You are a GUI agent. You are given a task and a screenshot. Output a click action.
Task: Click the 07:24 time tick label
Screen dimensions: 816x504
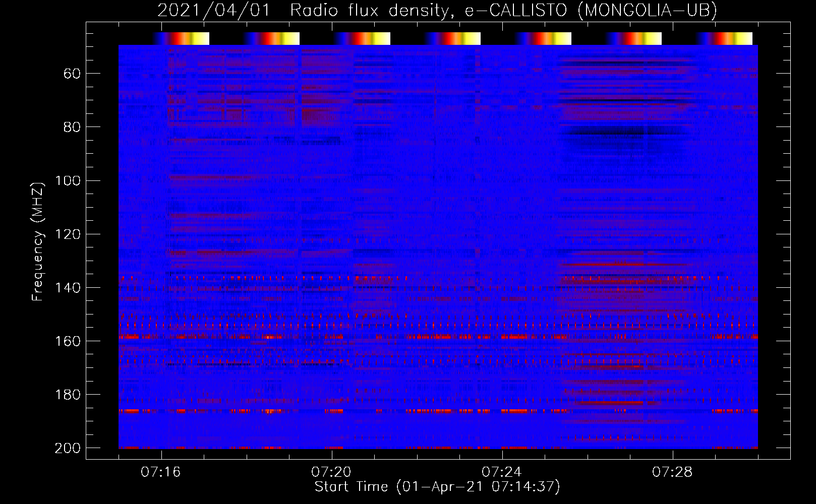tap(502, 472)
